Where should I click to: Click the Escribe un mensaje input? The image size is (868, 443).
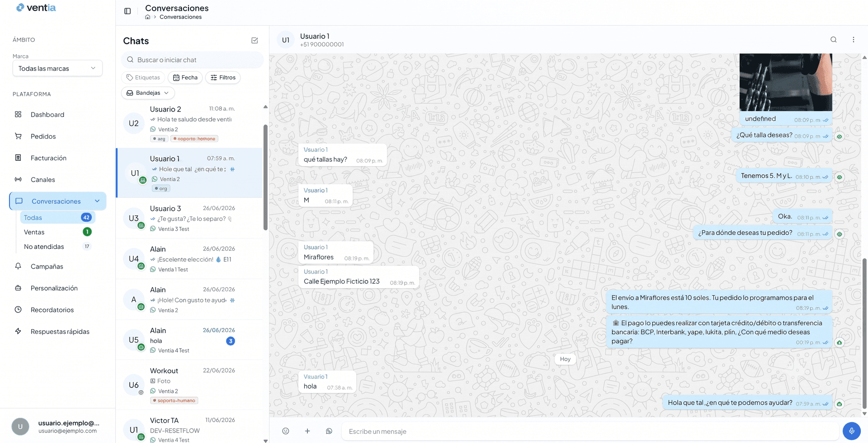[590, 431]
